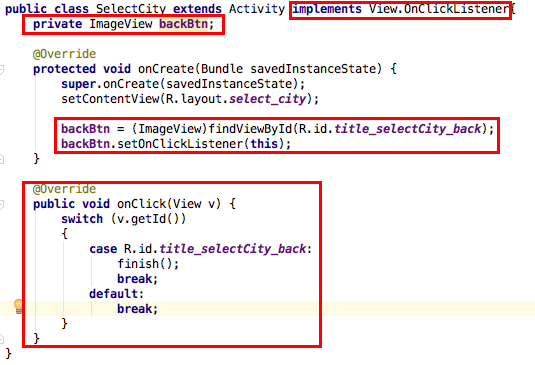Click the default: label

117,294
